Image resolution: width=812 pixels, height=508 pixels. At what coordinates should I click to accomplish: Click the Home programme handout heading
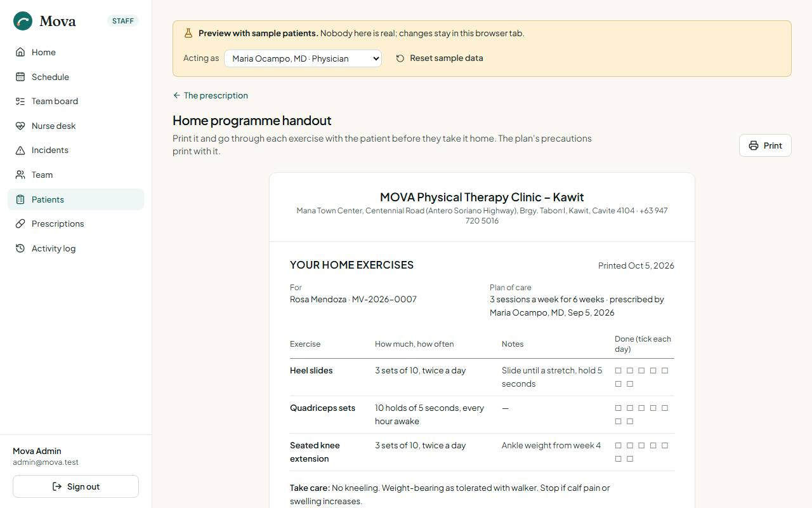[252, 121]
